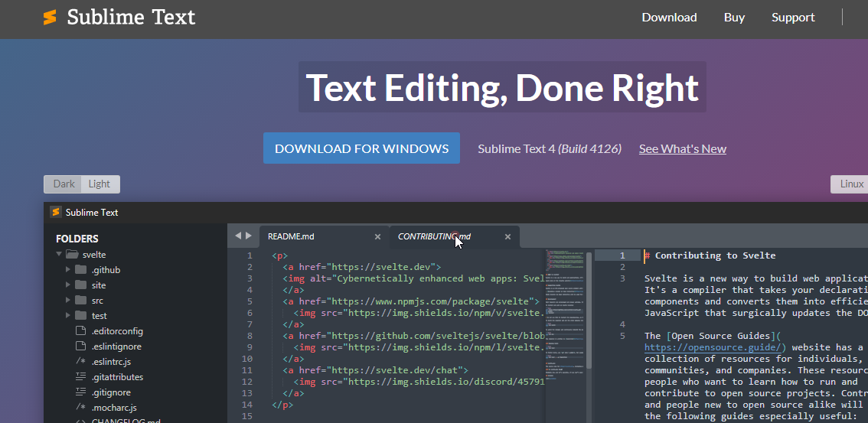This screenshot has height=423, width=868.
Task: Click the .gitignore file type icon
Action: pyautogui.click(x=81, y=392)
